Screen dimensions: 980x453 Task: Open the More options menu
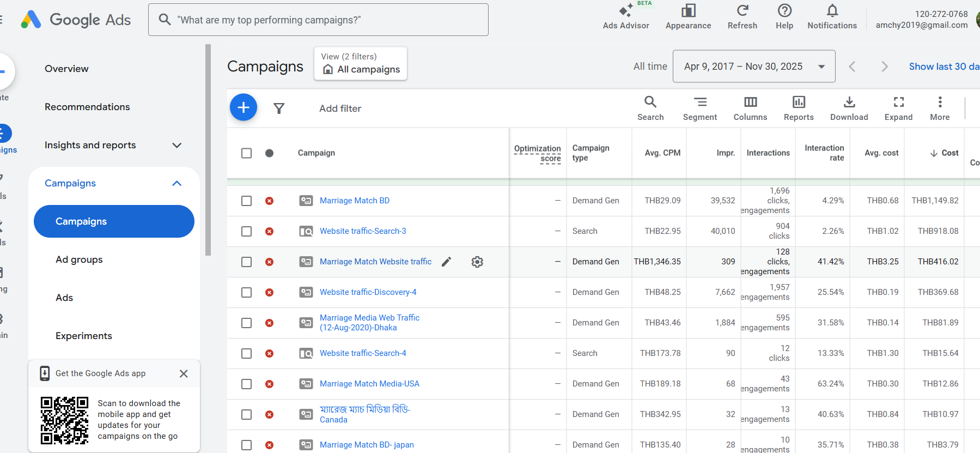coord(940,108)
